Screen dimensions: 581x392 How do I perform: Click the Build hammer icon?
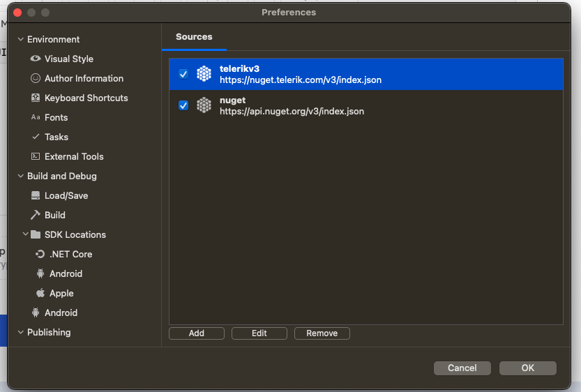point(36,215)
